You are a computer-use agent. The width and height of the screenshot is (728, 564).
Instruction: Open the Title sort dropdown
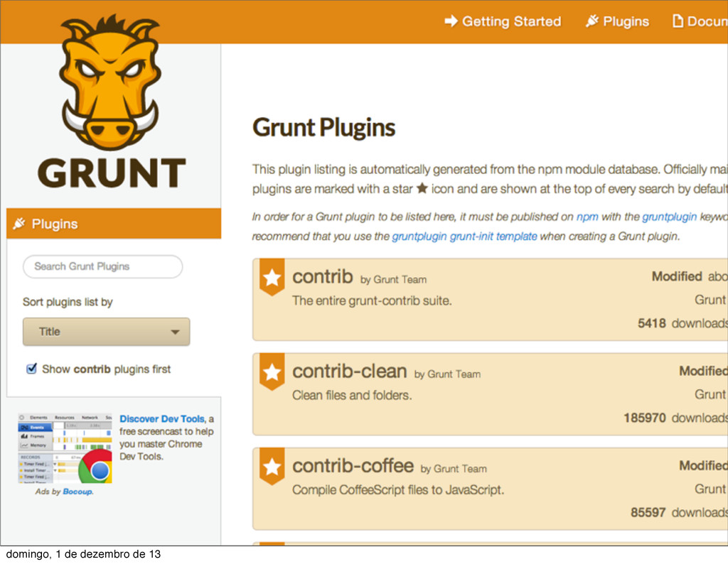(x=107, y=332)
